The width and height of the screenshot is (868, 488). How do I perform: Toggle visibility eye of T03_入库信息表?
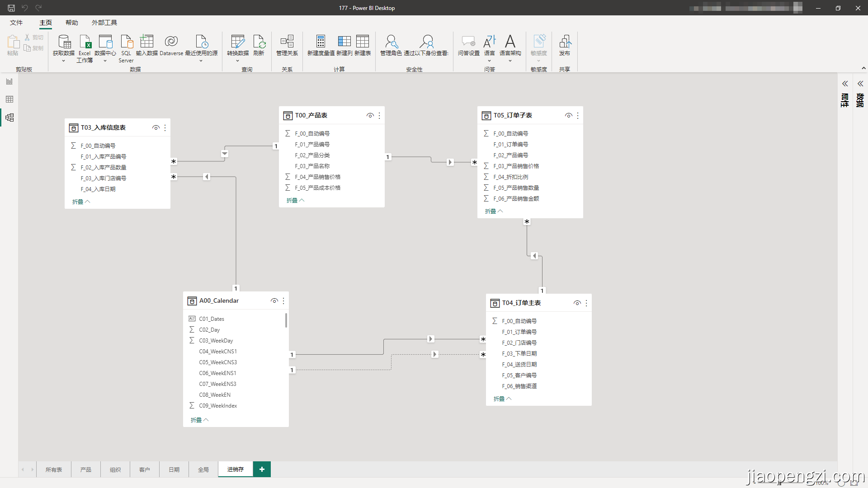(156, 128)
